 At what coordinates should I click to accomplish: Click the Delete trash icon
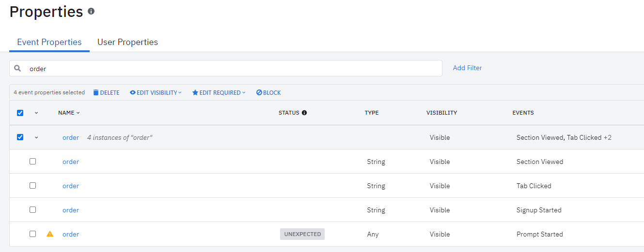click(96, 92)
